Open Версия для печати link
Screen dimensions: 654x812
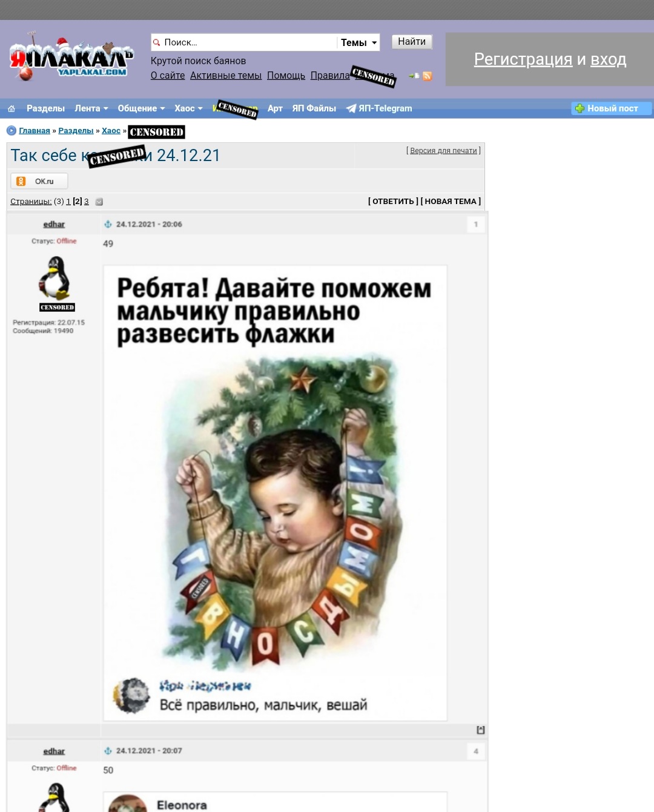click(x=443, y=151)
